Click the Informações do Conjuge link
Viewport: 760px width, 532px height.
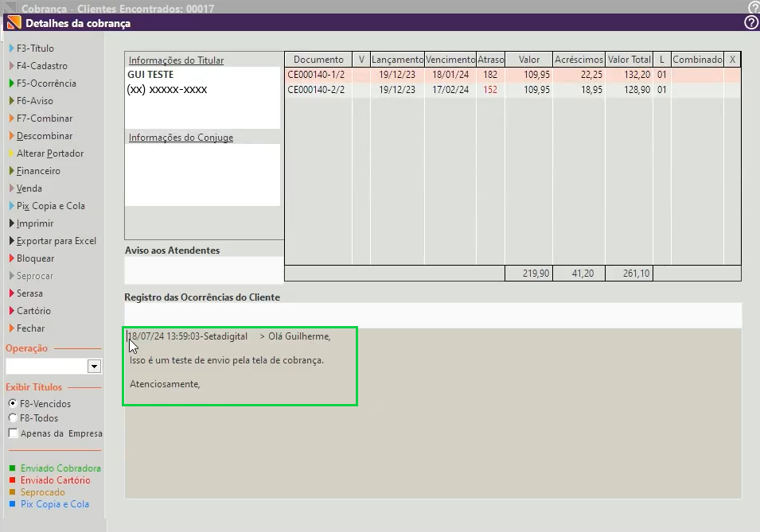[x=181, y=138]
